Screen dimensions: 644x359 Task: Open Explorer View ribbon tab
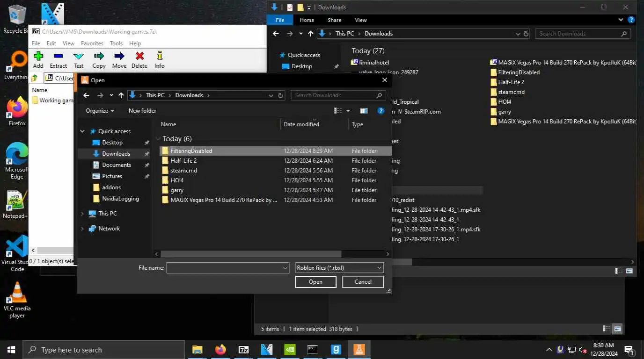click(x=360, y=20)
